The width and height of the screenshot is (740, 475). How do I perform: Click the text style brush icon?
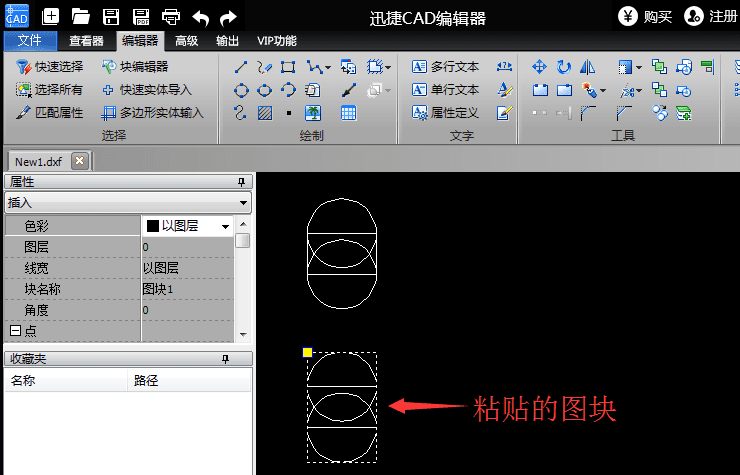point(504,90)
